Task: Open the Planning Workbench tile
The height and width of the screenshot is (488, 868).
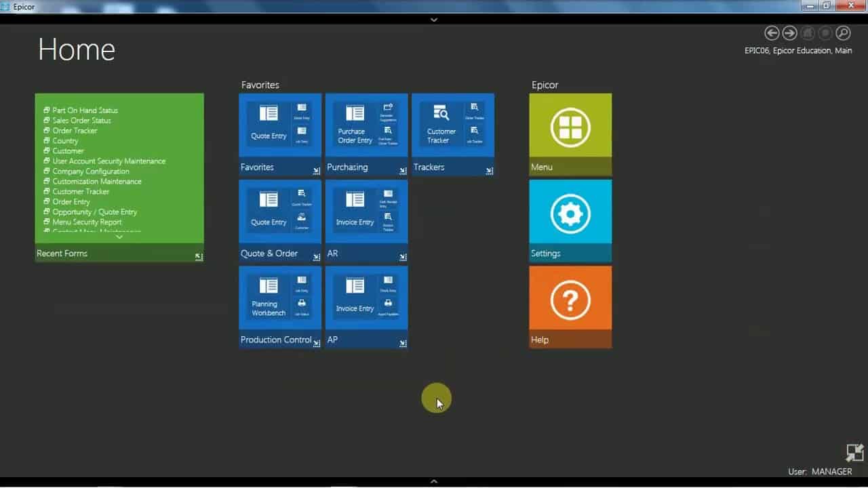Action: click(269, 297)
